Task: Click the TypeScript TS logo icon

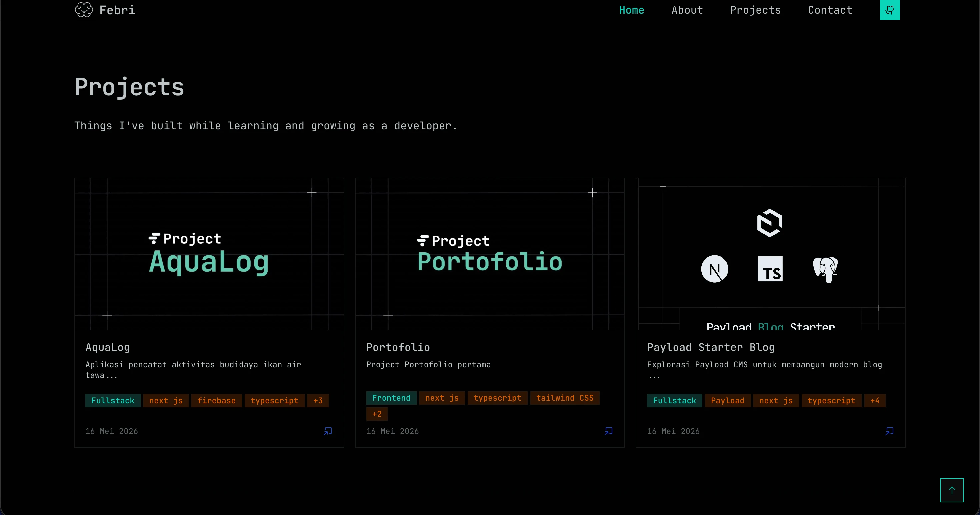Action: pyautogui.click(x=770, y=269)
